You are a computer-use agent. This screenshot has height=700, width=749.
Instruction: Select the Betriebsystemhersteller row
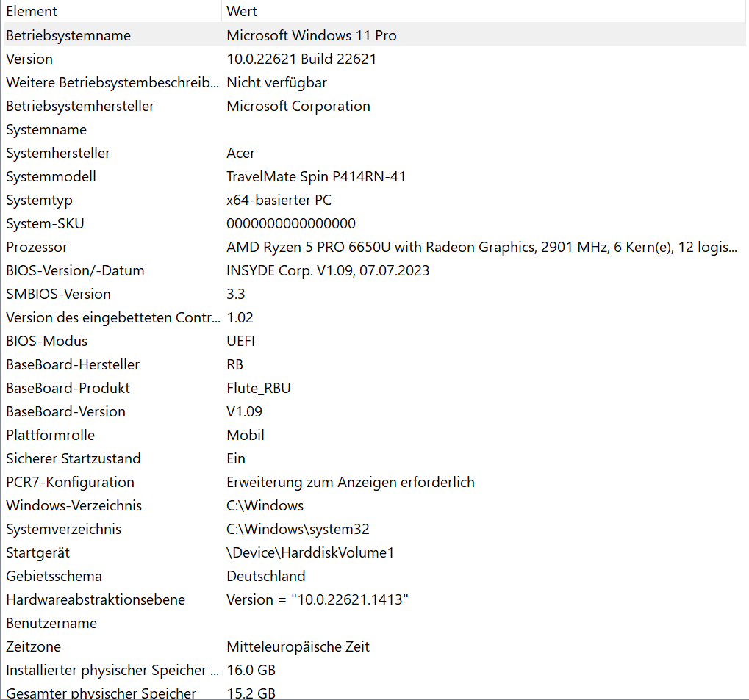(375, 106)
